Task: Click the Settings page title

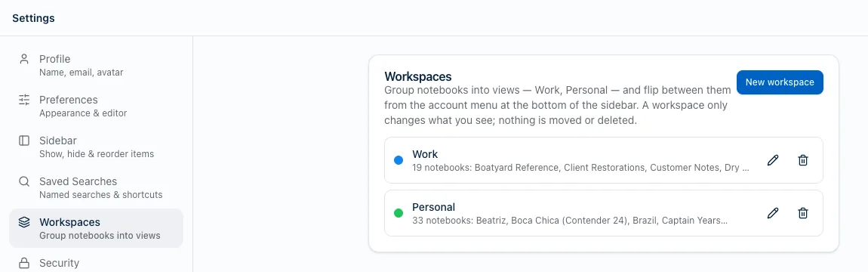Action: coord(33,18)
